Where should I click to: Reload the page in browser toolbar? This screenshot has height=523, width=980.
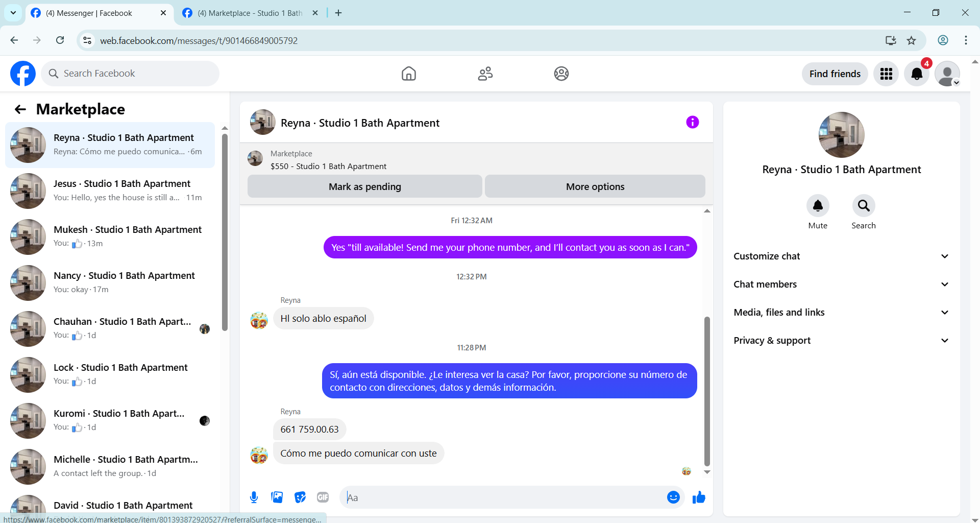[x=60, y=40]
